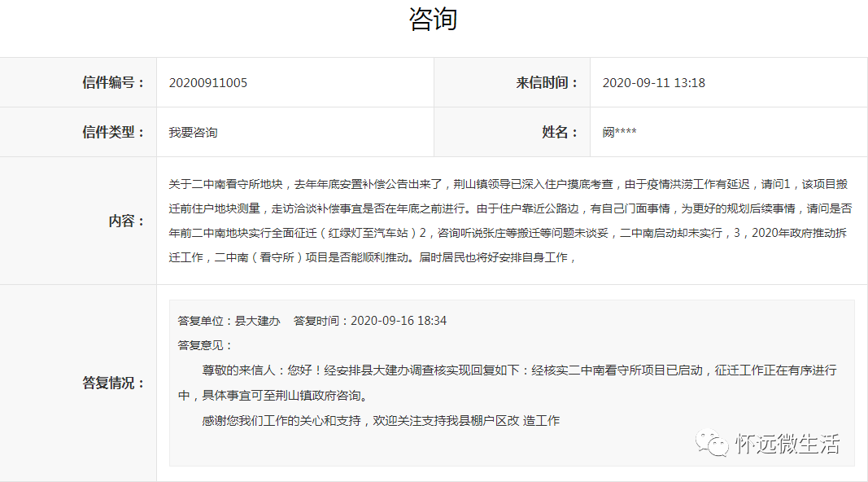Select the masked name 阚****
Screen dimensions: 868x482
(619, 132)
